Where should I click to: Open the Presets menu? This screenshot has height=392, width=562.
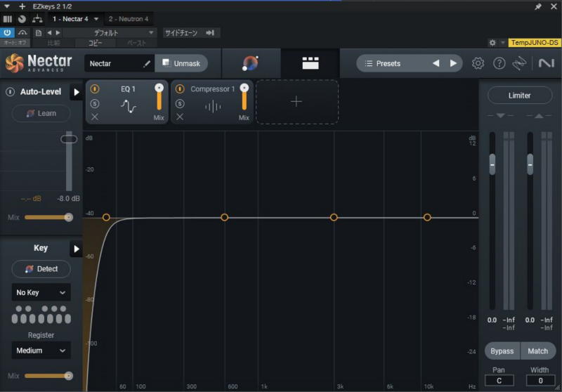(x=392, y=63)
